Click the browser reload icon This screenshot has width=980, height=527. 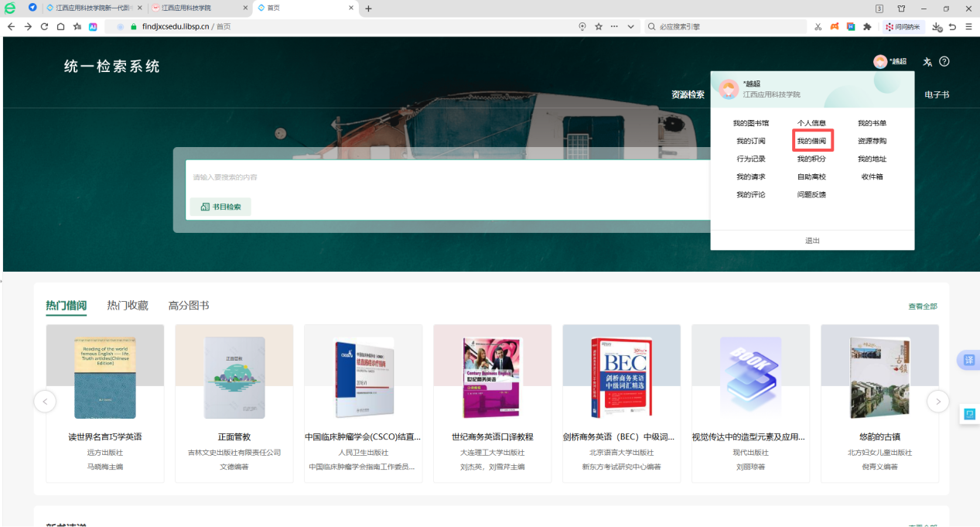[44, 26]
